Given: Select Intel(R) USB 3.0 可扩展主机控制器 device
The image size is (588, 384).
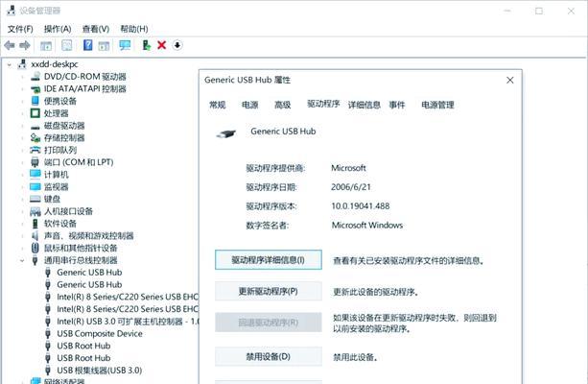Looking at the screenshot, I should (128, 322).
